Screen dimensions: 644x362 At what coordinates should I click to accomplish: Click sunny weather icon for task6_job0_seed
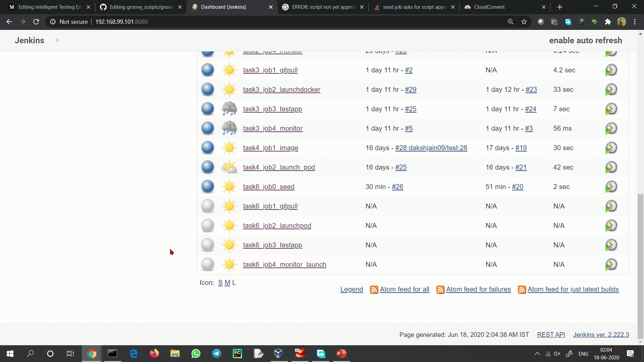click(x=229, y=187)
